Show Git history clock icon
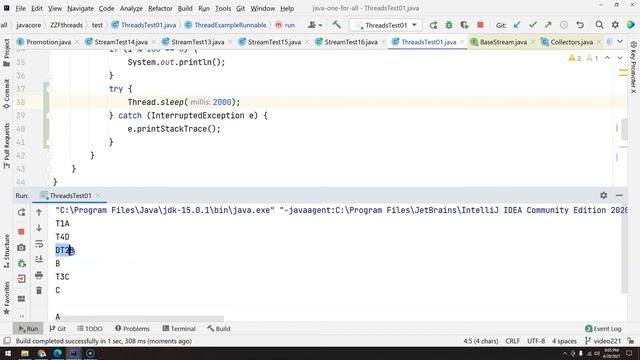This screenshot has height=360, width=640. pyautogui.click(x=564, y=25)
